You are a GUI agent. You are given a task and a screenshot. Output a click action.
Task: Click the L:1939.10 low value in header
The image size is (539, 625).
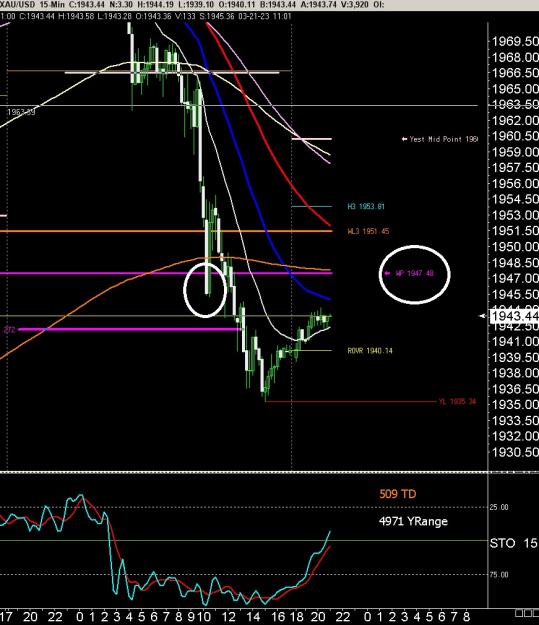(196, 5)
